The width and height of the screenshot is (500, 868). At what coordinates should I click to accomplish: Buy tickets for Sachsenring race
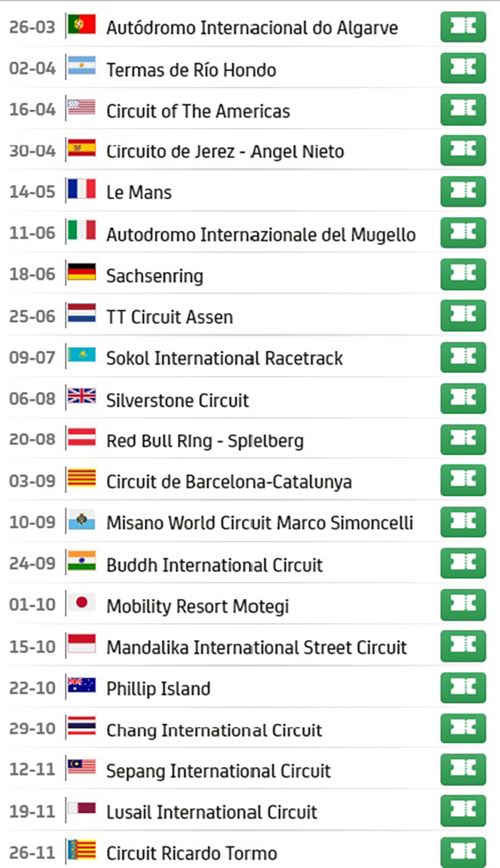pos(463,274)
